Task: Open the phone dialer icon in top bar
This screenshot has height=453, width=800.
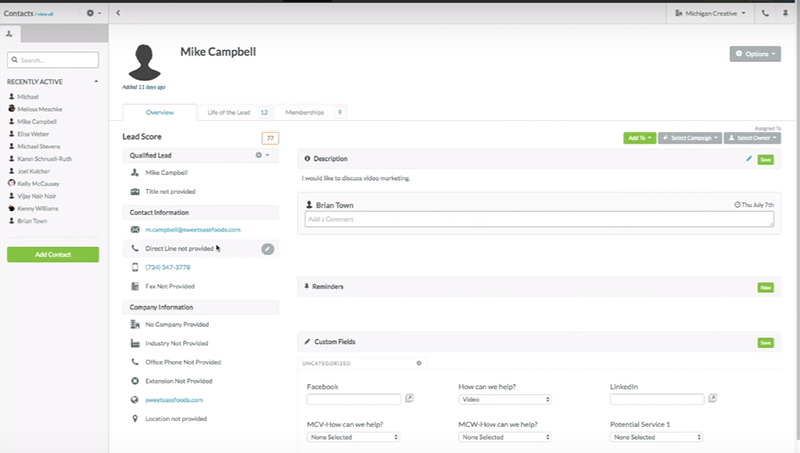Action: tap(765, 13)
